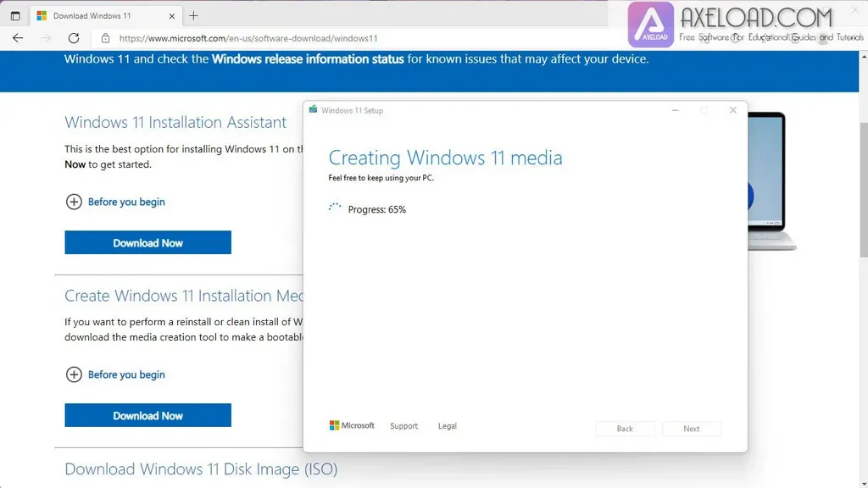Click the Back button in Windows 11 Setup
868x488 pixels.
click(625, 428)
